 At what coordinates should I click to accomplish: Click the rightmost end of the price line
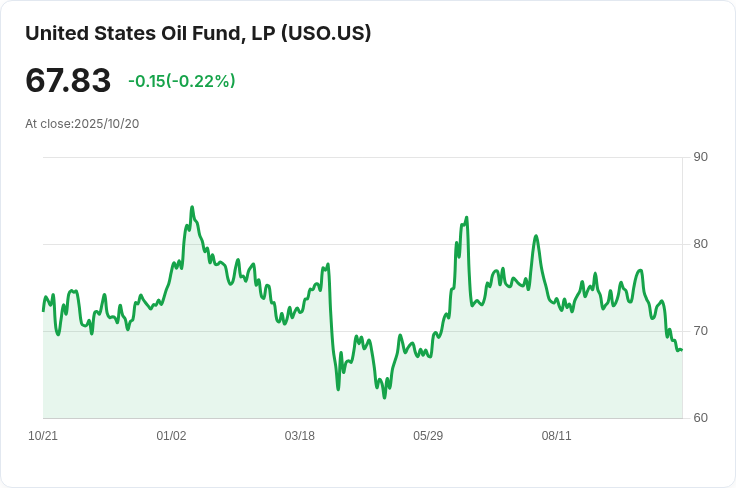pyautogui.click(x=681, y=349)
